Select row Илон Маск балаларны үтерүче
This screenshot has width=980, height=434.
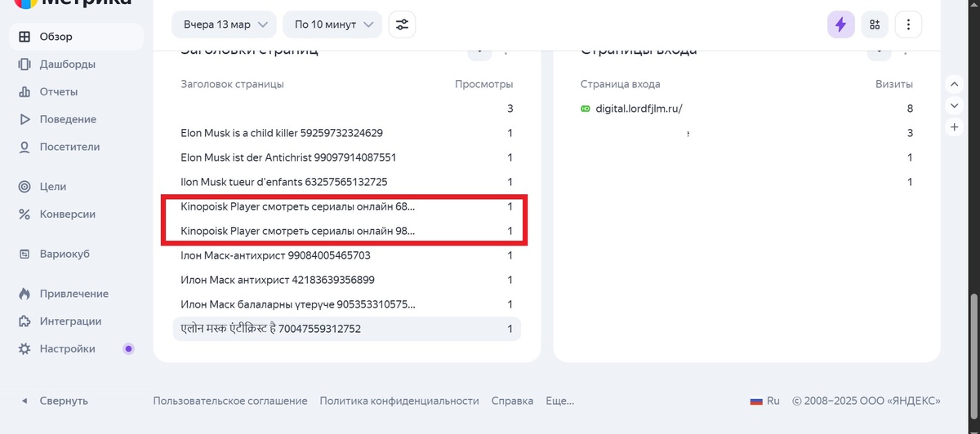click(x=347, y=304)
